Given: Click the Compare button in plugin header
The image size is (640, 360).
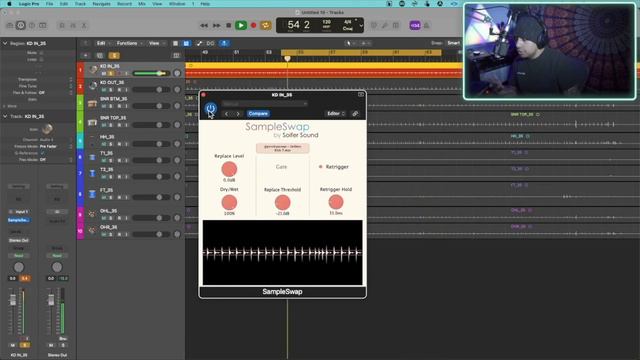Looking at the screenshot, I should click(258, 113).
